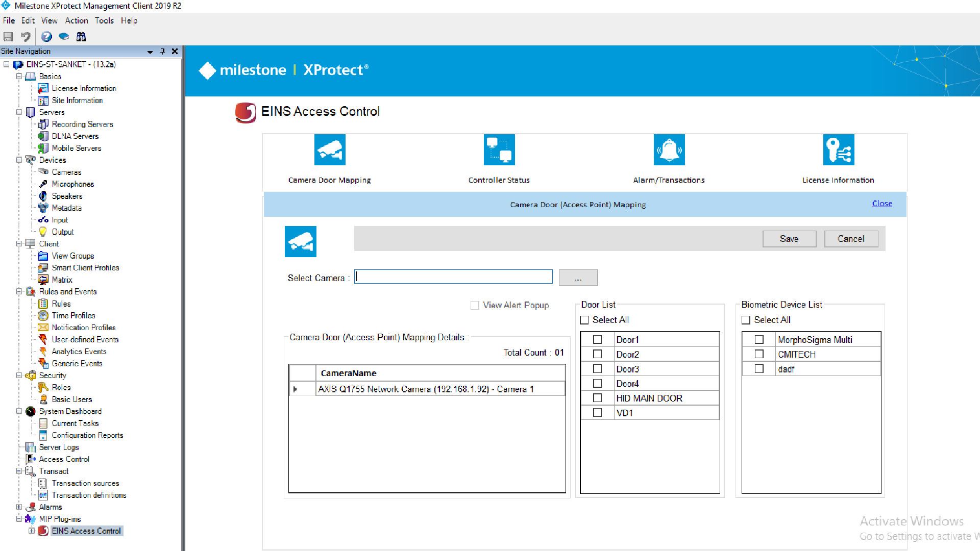Viewport: 980px width, 551px height.
Task: Open the File menu
Action: (9, 20)
